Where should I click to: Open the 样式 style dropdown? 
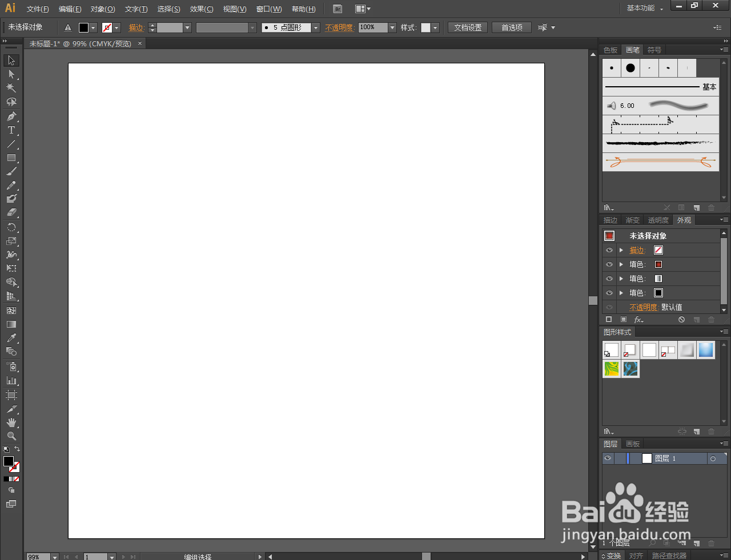click(435, 27)
